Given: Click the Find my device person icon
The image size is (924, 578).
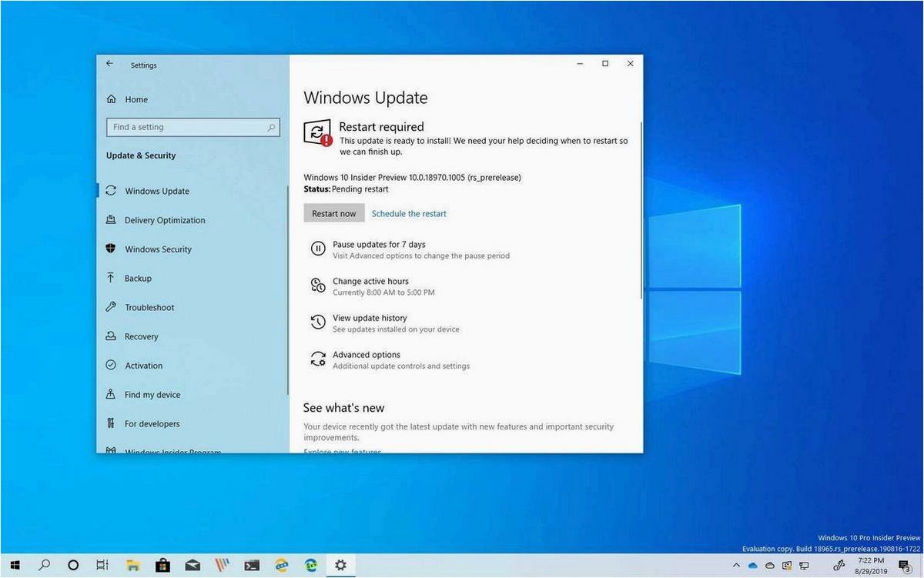Looking at the screenshot, I should 111,395.
